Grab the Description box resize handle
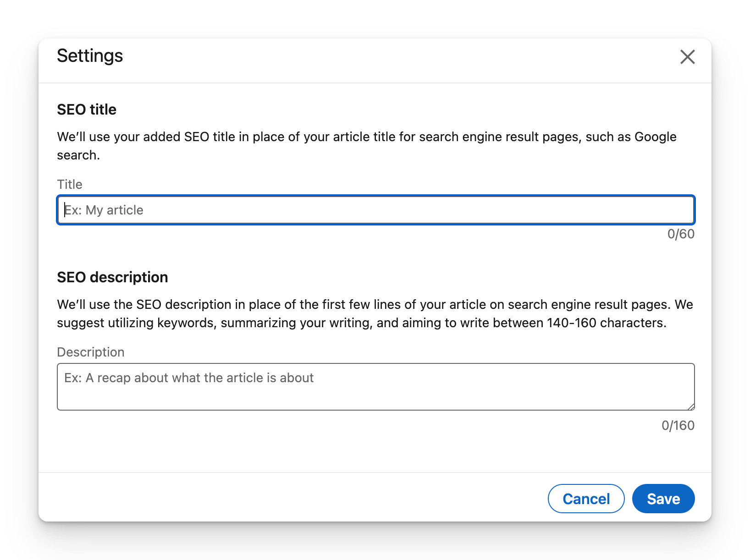The height and width of the screenshot is (560, 750). click(691, 406)
